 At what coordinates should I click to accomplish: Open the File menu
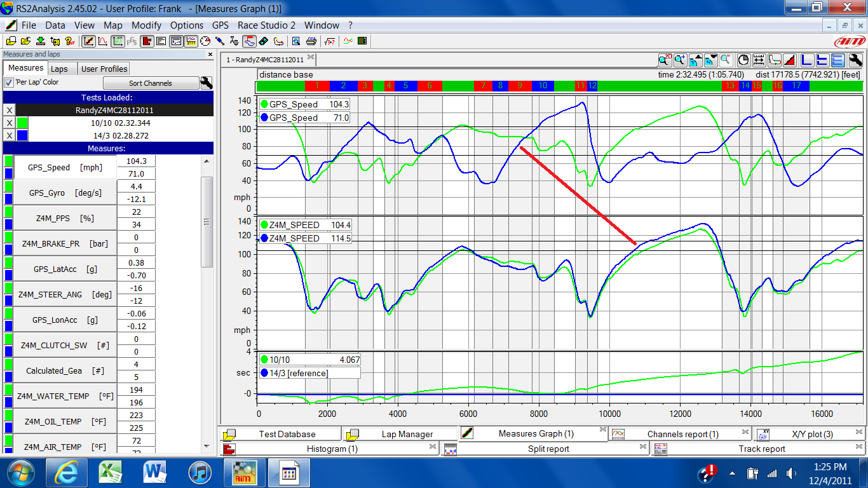click(x=29, y=25)
